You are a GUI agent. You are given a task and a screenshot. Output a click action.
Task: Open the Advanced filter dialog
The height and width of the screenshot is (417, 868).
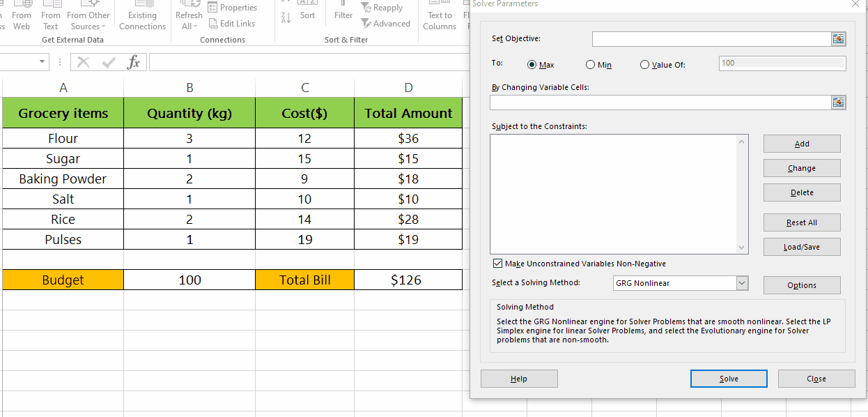(386, 23)
